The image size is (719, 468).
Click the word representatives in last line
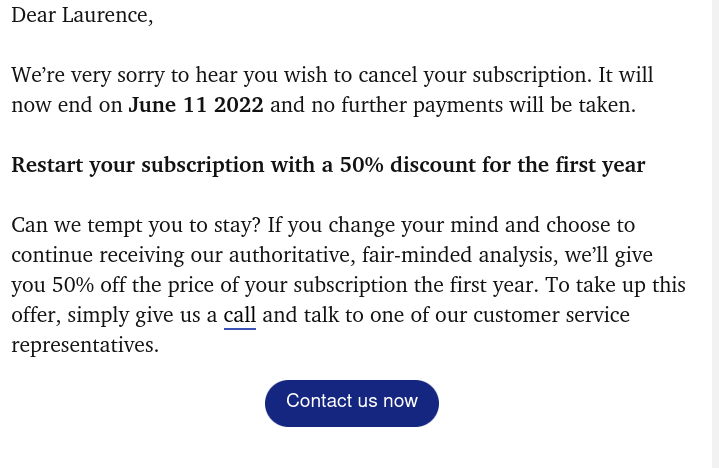pyautogui.click(x=85, y=345)
